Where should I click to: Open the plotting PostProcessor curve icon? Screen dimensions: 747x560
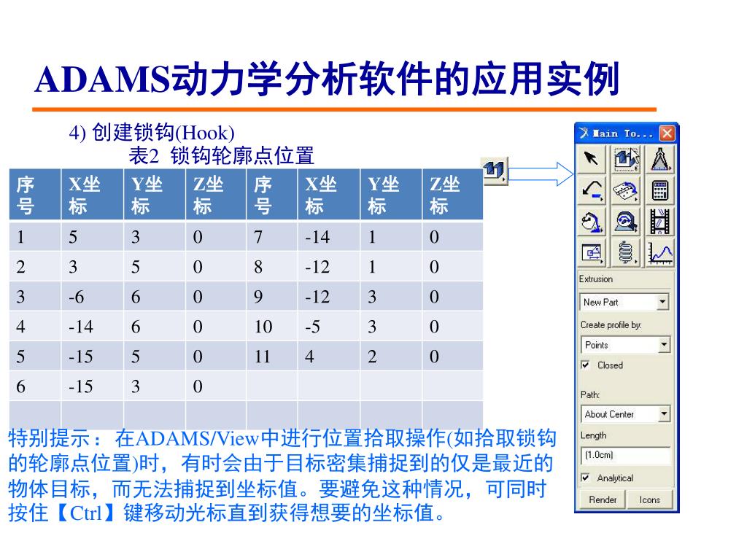click(659, 253)
